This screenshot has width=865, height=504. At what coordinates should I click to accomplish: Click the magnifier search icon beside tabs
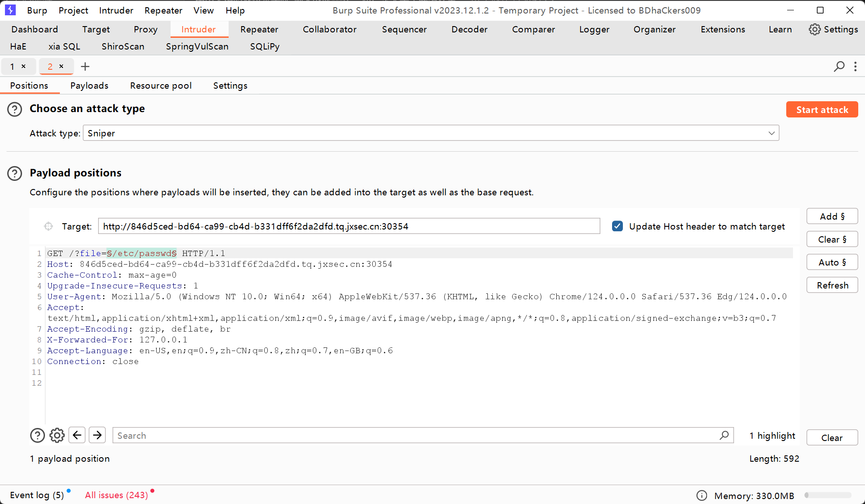point(839,67)
